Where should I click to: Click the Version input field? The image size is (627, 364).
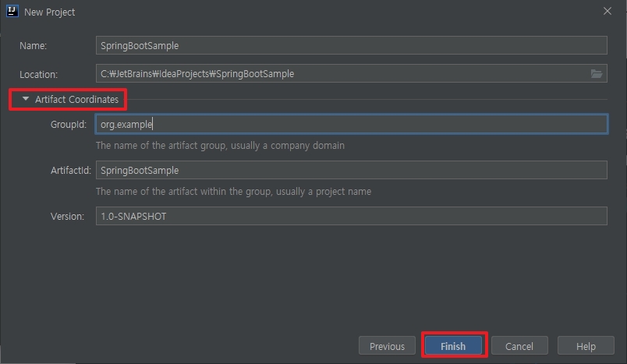[x=352, y=216]
